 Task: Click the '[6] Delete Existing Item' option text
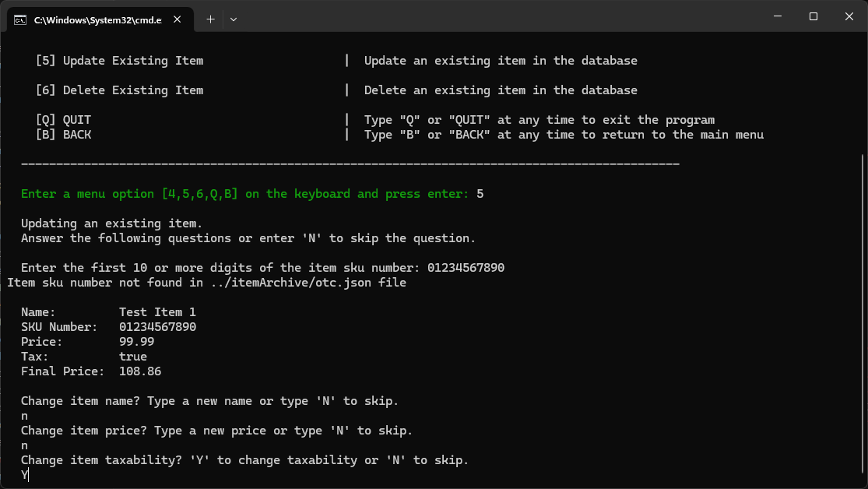(119, 90)
